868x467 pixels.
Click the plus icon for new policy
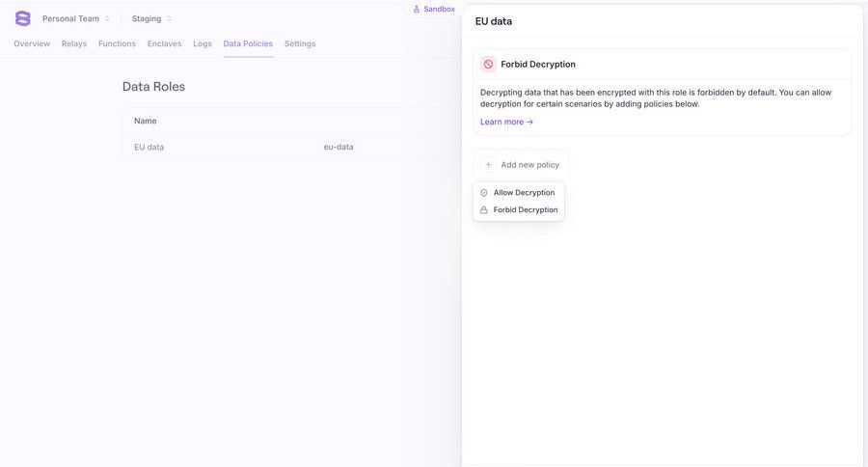[x=489, y=165]
